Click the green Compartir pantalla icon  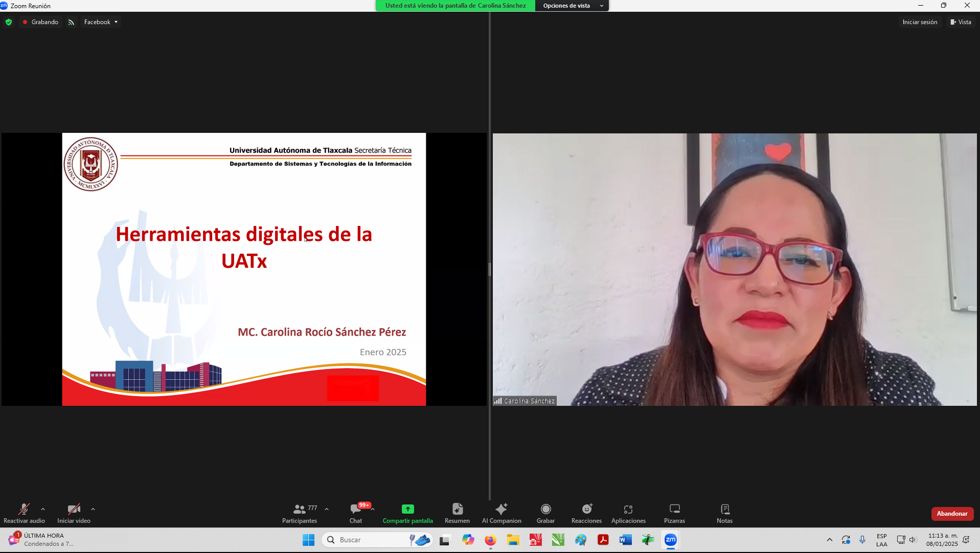coord(407,509)
